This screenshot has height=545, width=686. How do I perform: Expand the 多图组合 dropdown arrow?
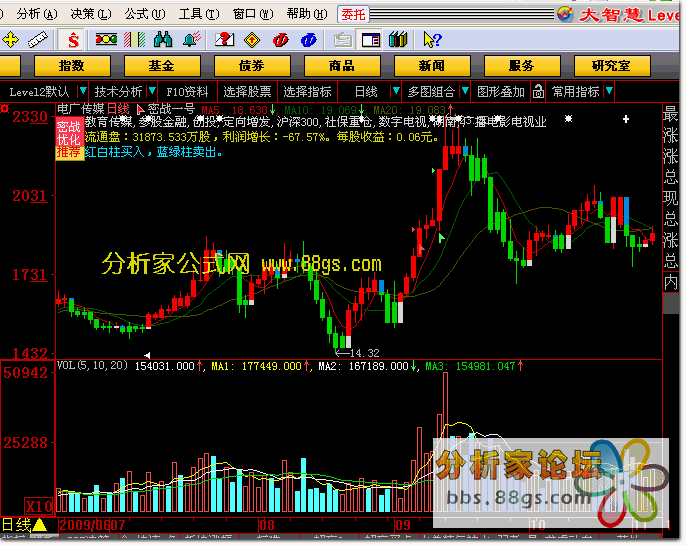(x=465, y=91)
